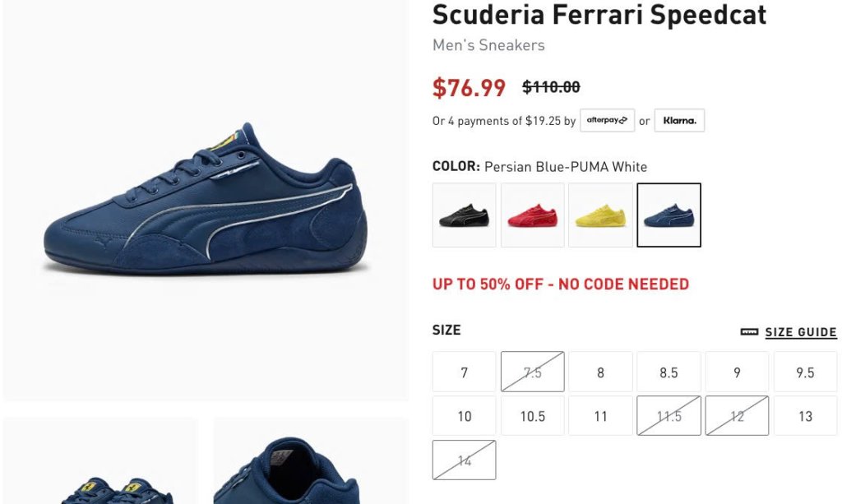Choose the yellow shoe color swatch

tap(600, 215)
